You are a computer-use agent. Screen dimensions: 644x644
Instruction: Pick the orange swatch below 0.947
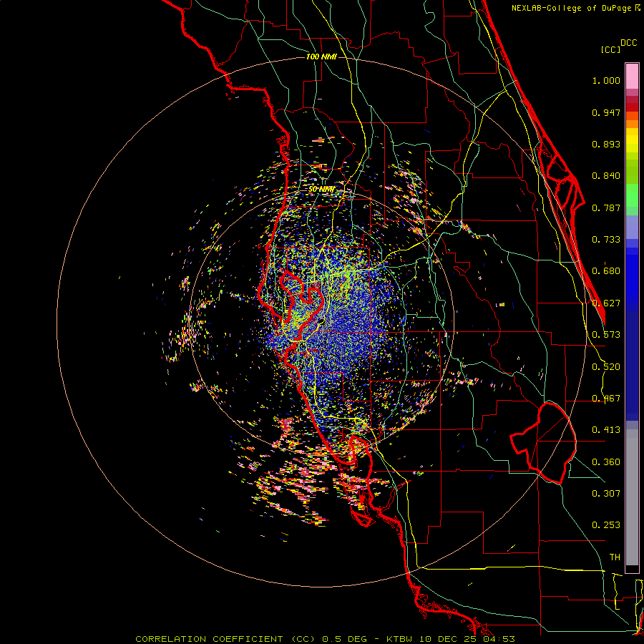pos(632,124)
